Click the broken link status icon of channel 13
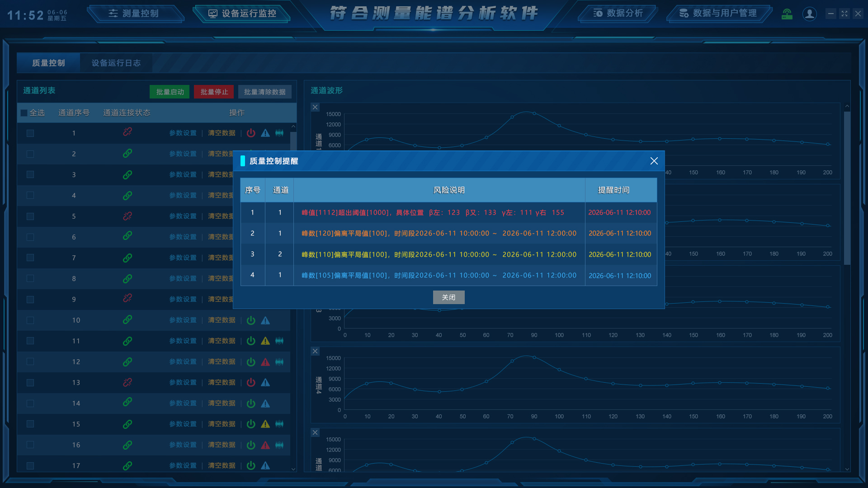The width and height of the screenshot is (868, 488). coord(127,382)
